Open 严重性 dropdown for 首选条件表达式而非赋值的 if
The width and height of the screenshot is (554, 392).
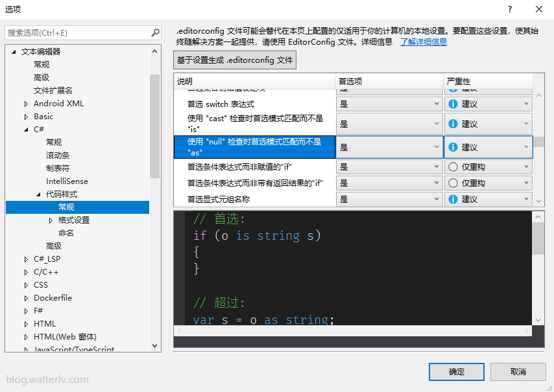(x=488, y=167)
